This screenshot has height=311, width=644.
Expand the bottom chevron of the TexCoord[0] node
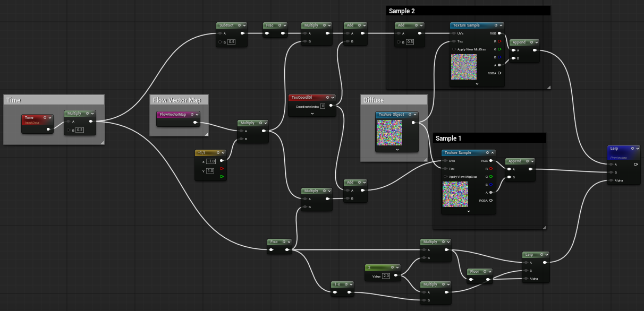click(312, 114)
